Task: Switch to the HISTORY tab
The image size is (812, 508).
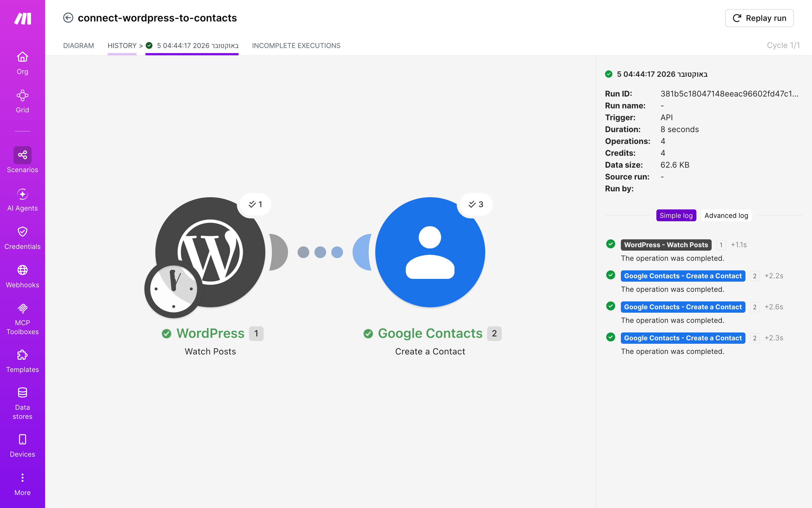Action: pos(122,45)
